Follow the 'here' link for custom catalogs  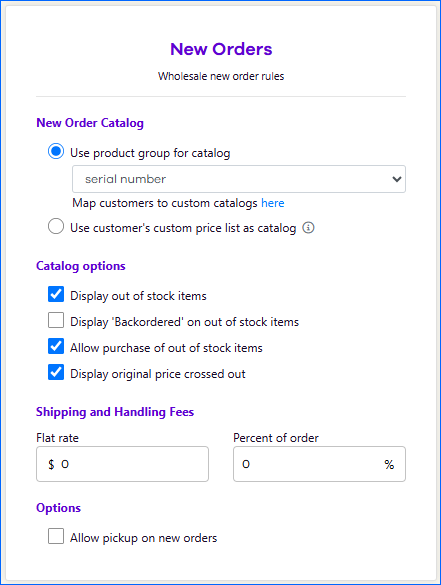[x=273, y=203]
